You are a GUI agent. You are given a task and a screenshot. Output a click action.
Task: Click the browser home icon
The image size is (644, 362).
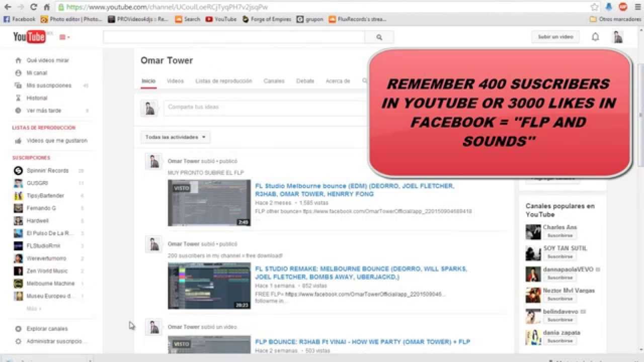click(x=47, y=7)
